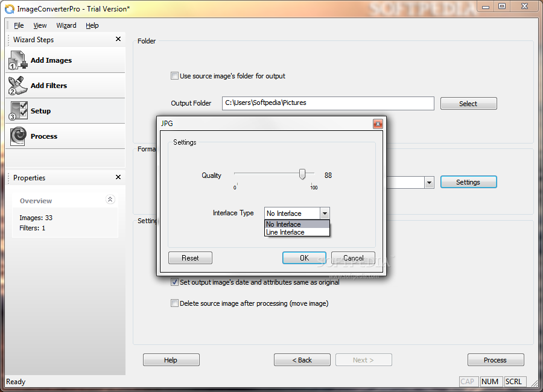Close the Properties panel
Viewport: 543px width, 392px height.
118,177
